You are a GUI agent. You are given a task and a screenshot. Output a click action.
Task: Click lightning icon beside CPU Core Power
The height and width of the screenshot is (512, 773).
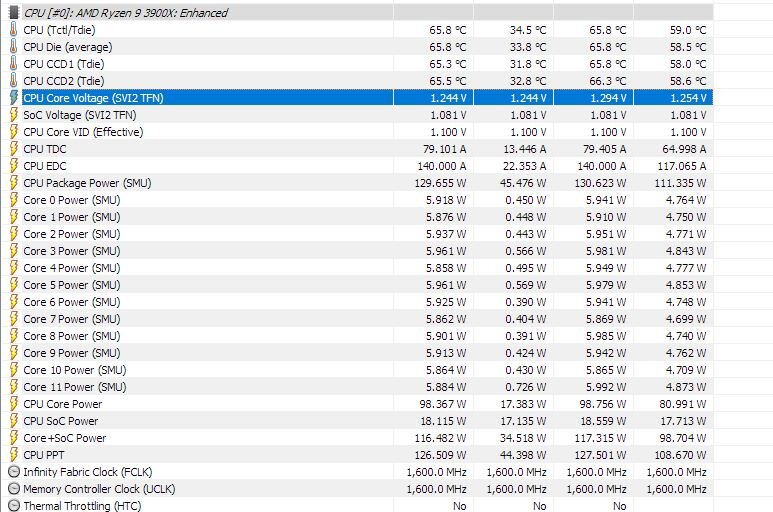tap(14, 404)
